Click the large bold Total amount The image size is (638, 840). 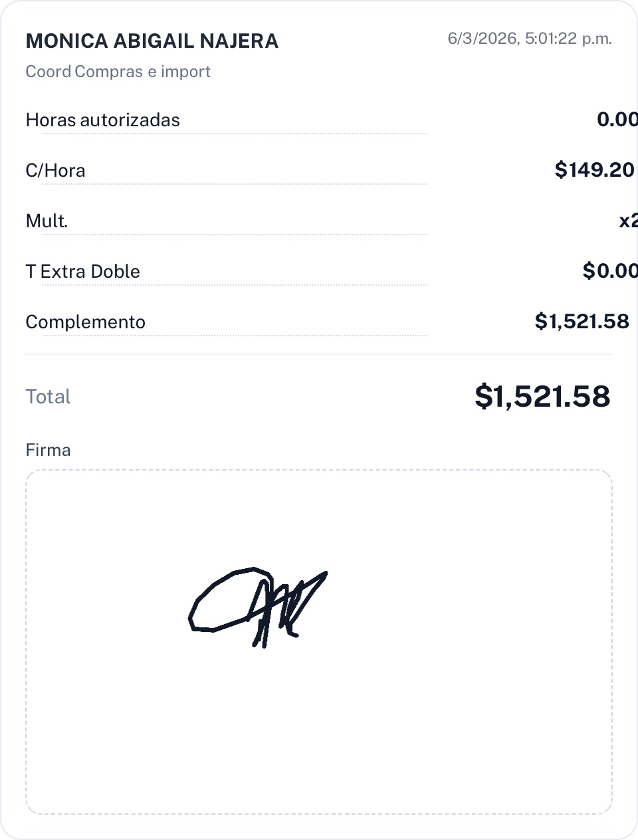(542, 397)
